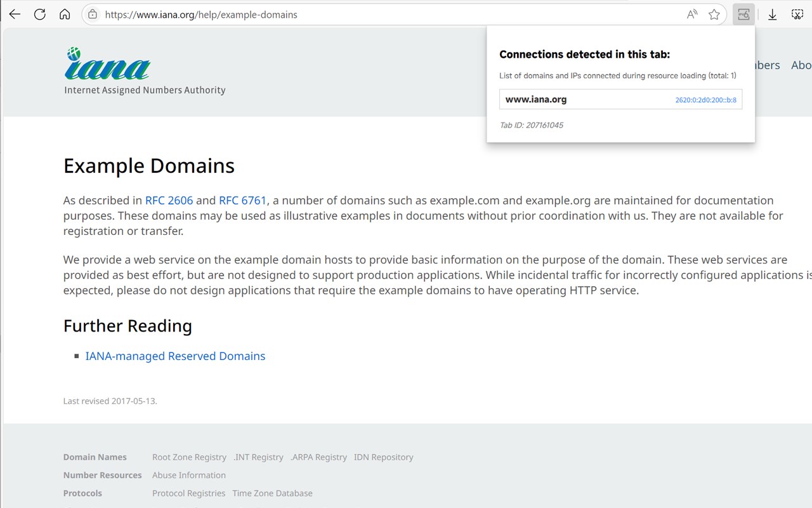Viewport: 812px width, 508px height.
Task: Focus the address bar URL field
Action: tap(381, 15)
